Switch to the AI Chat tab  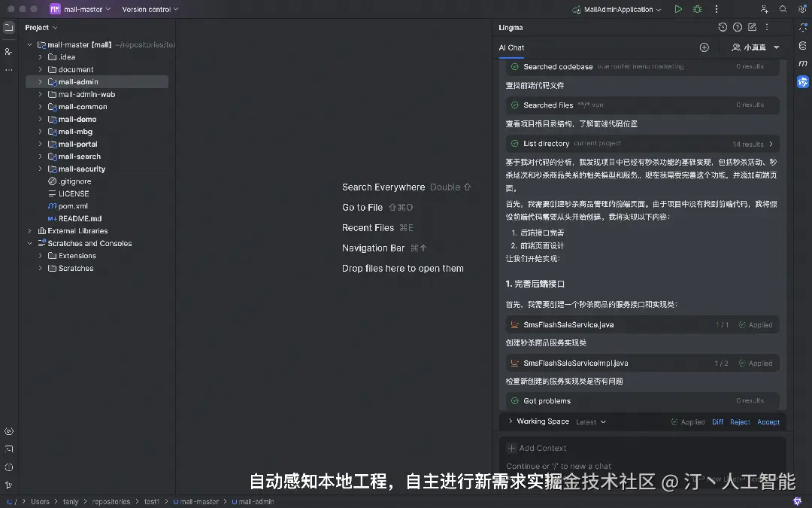click(x=512, y=47)
